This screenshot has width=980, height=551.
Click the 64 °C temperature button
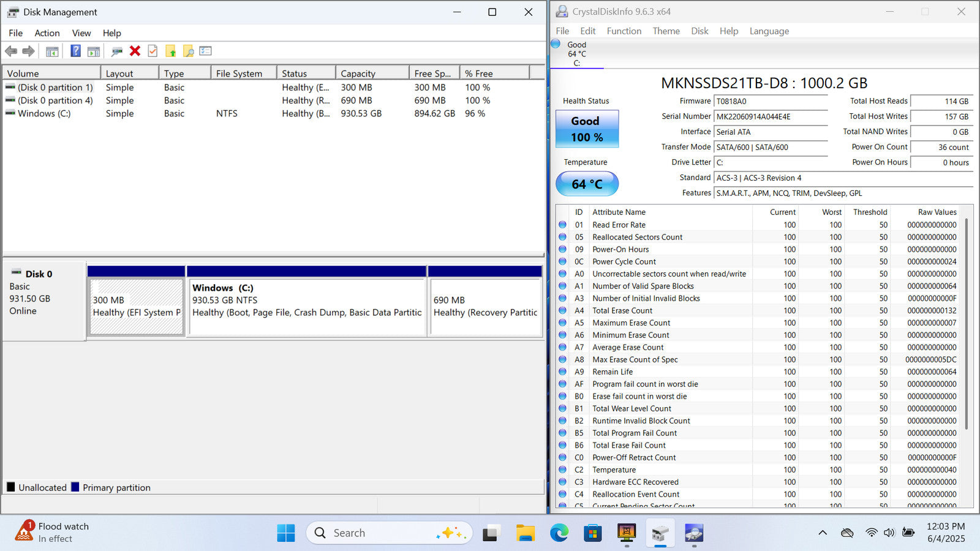587,184
